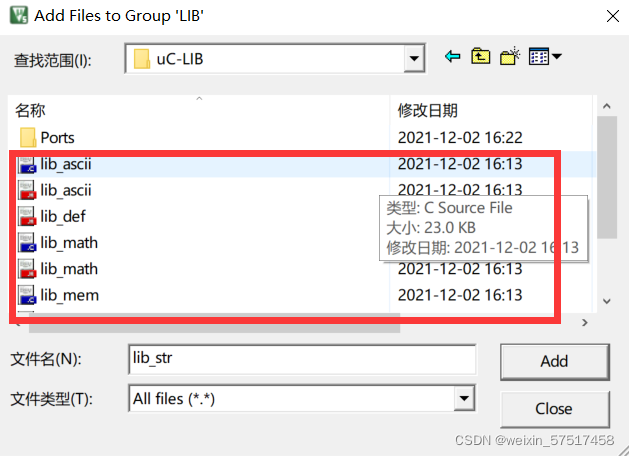Close the Add Files dialog window
Screen dimensions: 629x456
point(613,16)
